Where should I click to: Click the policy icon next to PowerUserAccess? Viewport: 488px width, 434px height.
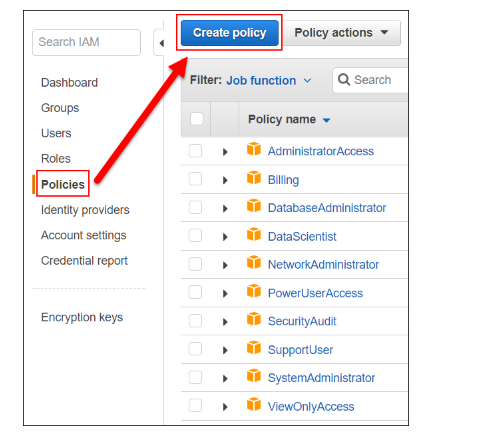coord(254,291)
